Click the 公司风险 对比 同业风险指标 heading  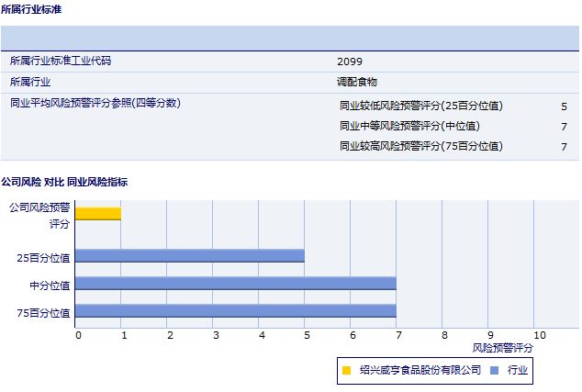[64, 182]
